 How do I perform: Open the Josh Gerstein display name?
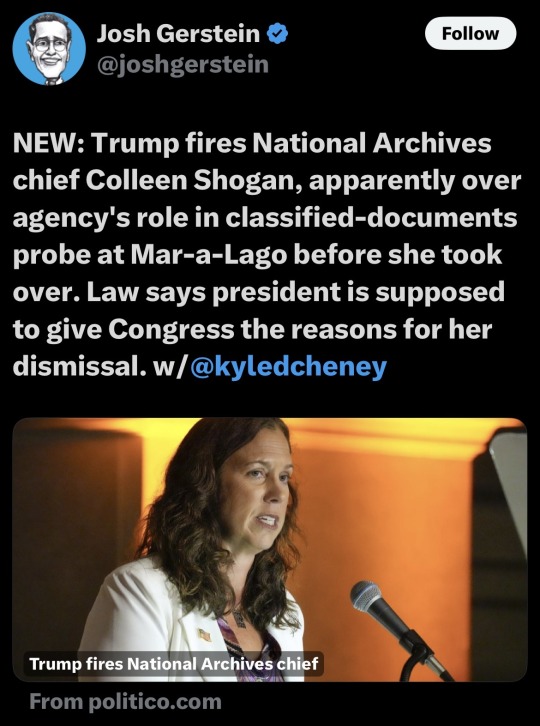click(178, 34)
